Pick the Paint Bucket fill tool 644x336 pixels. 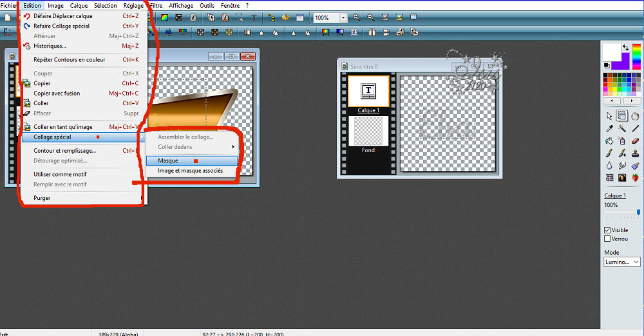pos(609,141)
